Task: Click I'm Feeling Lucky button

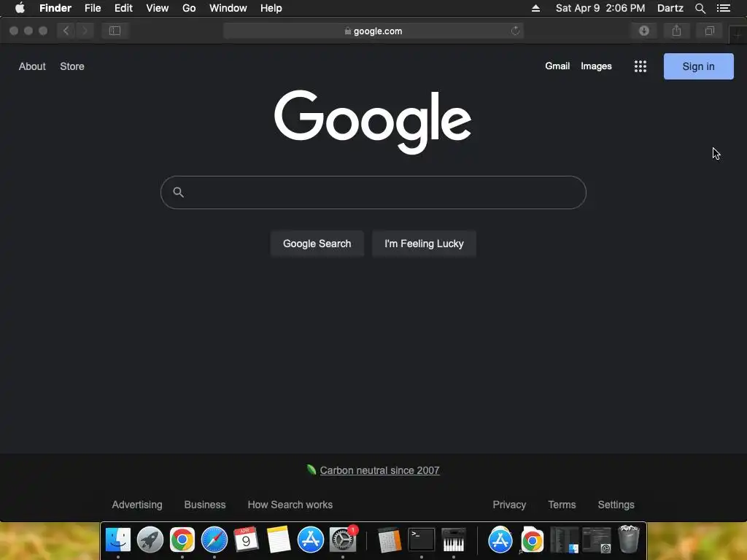Action: (x=424, y=244)
